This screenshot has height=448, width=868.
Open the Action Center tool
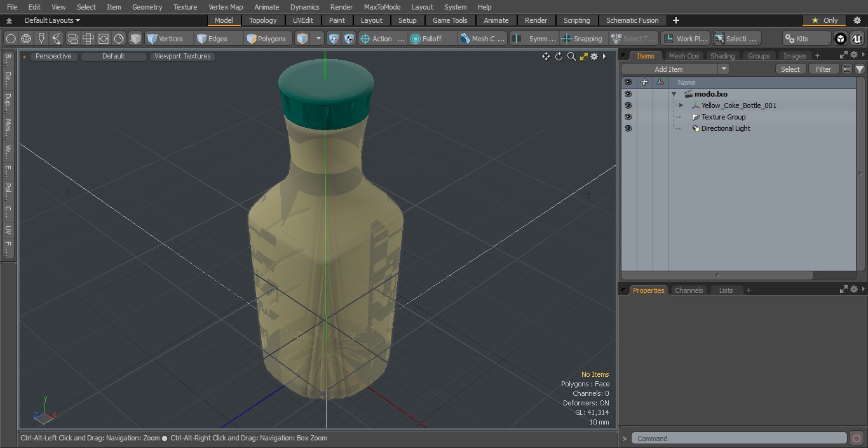[x=383, y=39]
